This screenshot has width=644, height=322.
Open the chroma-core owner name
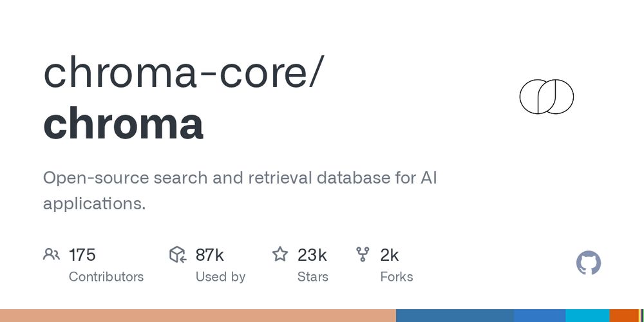[175, 73]
